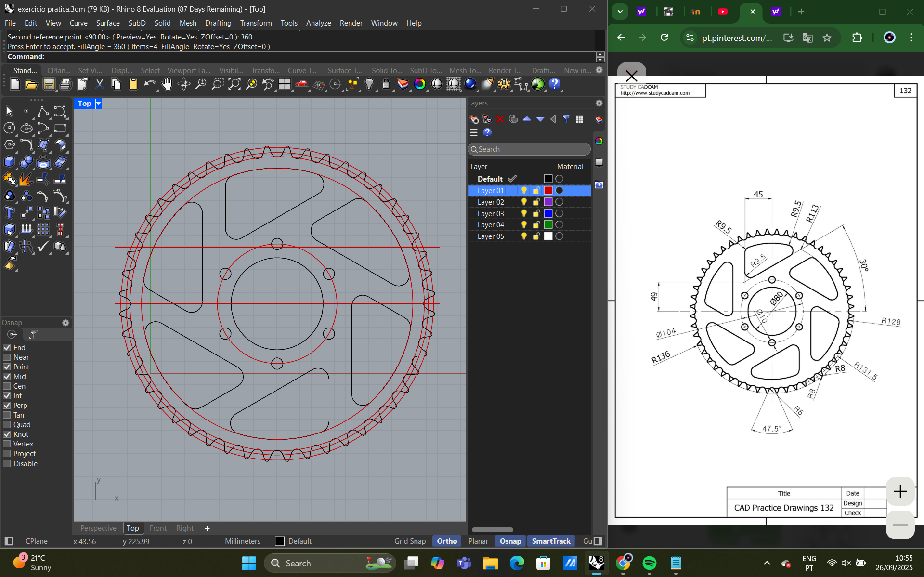This screenshot has width=924, height=577.
Task: Click the Cut scissors icon
Action: point(99,84)
